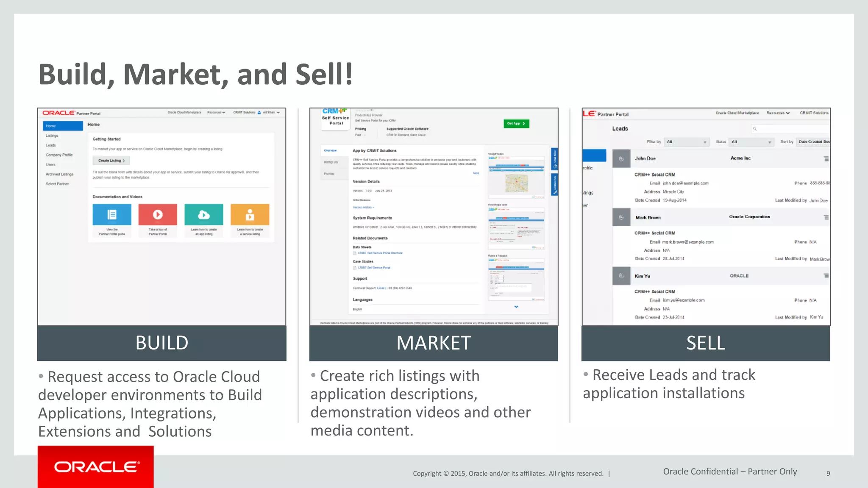Click the clock status icon for Mark Brown
The width and height of the screenshot is (868, 488).
click(x=621, y=217)
